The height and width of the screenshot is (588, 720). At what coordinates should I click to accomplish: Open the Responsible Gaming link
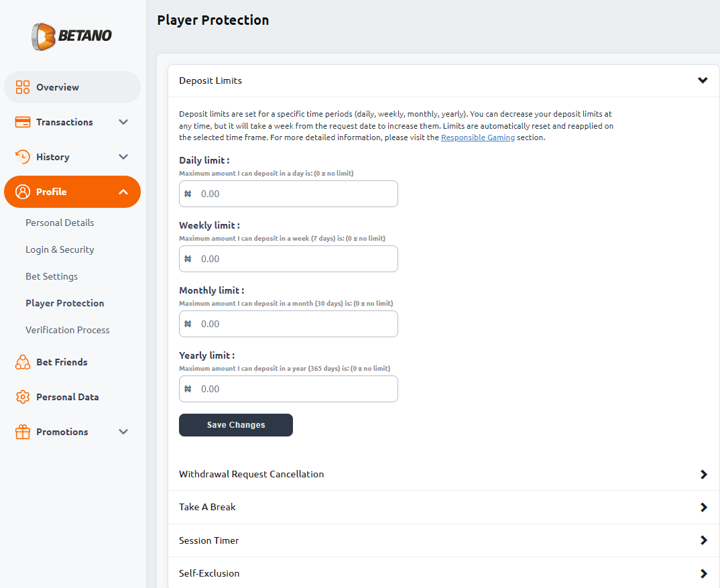pyautogui.click(x=477, y=137)
